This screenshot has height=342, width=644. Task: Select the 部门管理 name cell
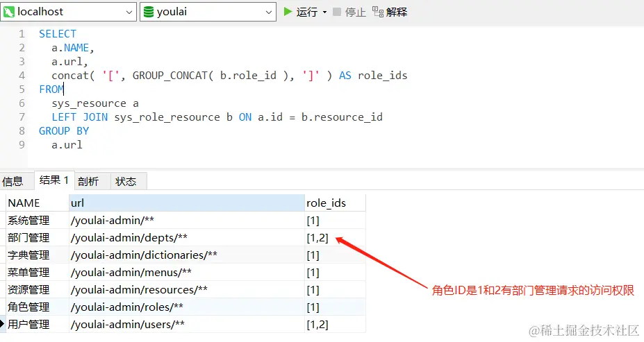point(38,237)
